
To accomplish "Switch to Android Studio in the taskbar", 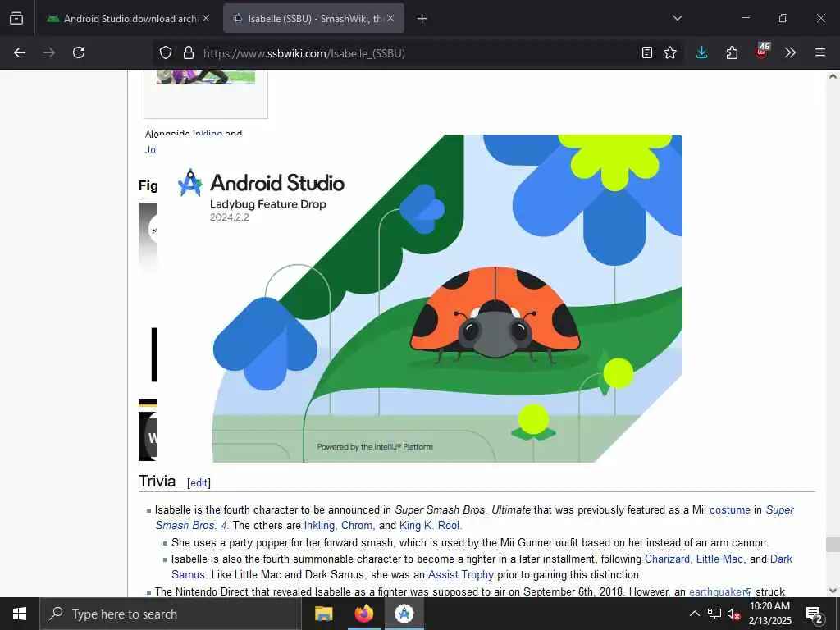I will [404, 614].
